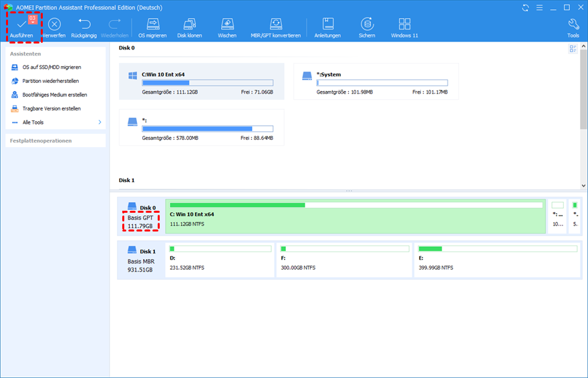Viewport: 588px width, 378px height.
Task: Select the E: 399.99GB NTFS partition
Action: tap(497, 260)
